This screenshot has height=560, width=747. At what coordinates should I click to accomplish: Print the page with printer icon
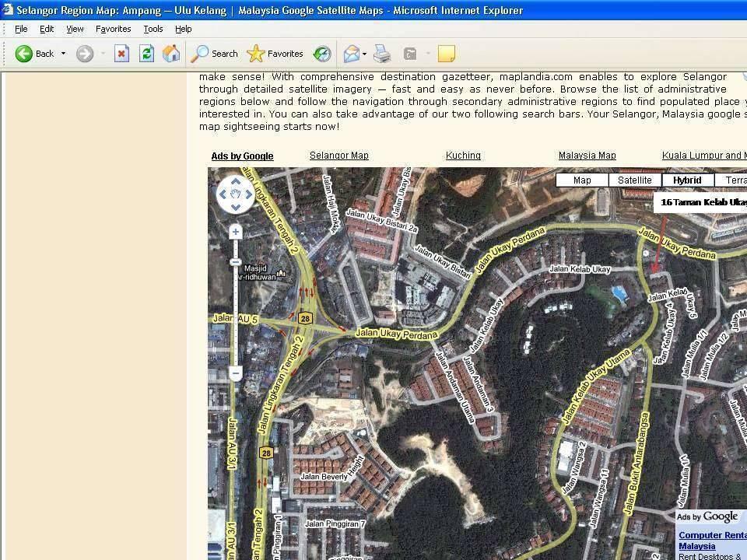tap(382, 54)
